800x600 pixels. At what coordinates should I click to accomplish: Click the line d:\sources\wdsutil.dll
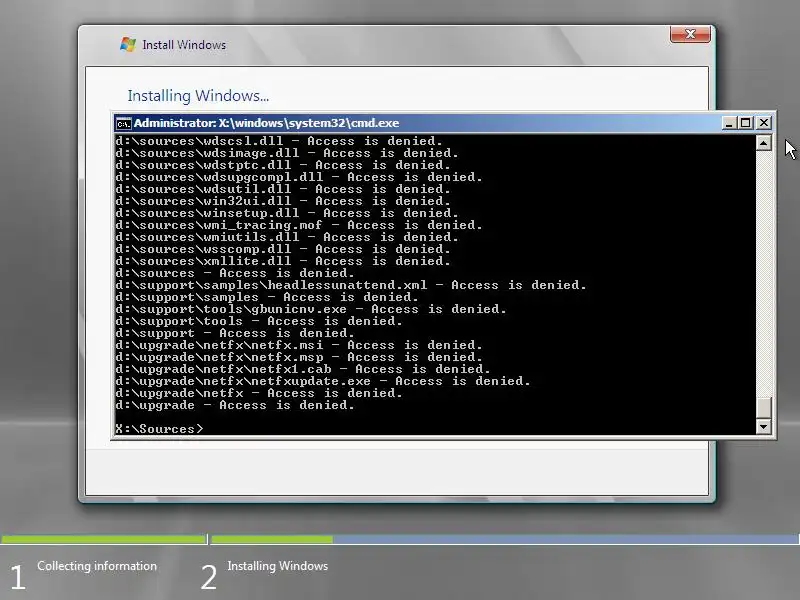(283, 189)
